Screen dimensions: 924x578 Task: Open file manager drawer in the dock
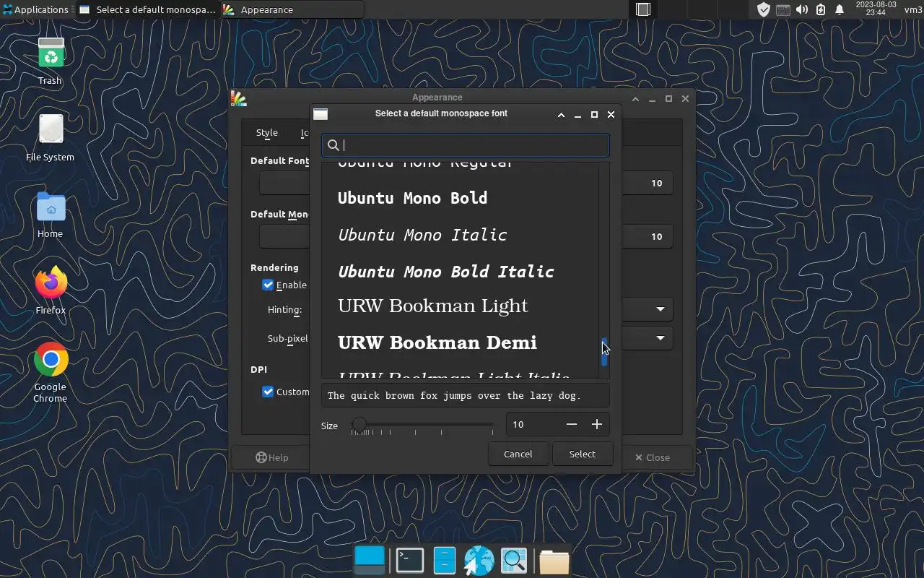coord(445,561)
